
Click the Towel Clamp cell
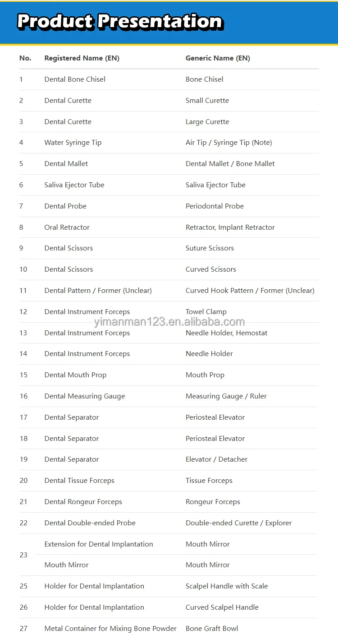tap(206, 312)
